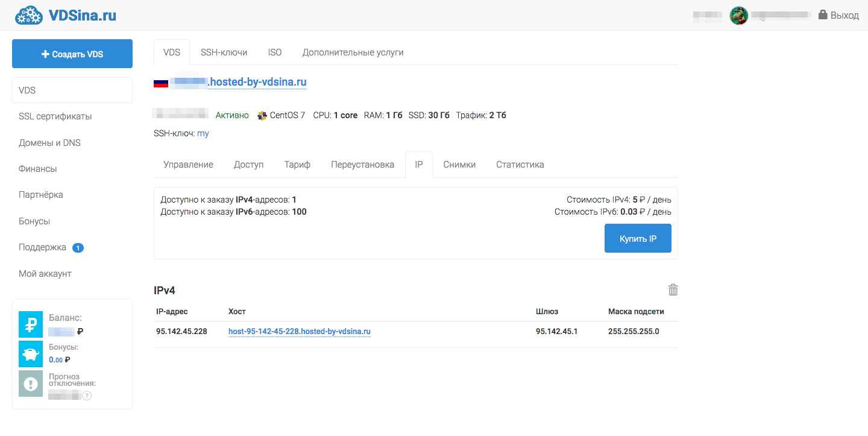
Task: Open the Переустановка server tab
Action: point(363,165)
